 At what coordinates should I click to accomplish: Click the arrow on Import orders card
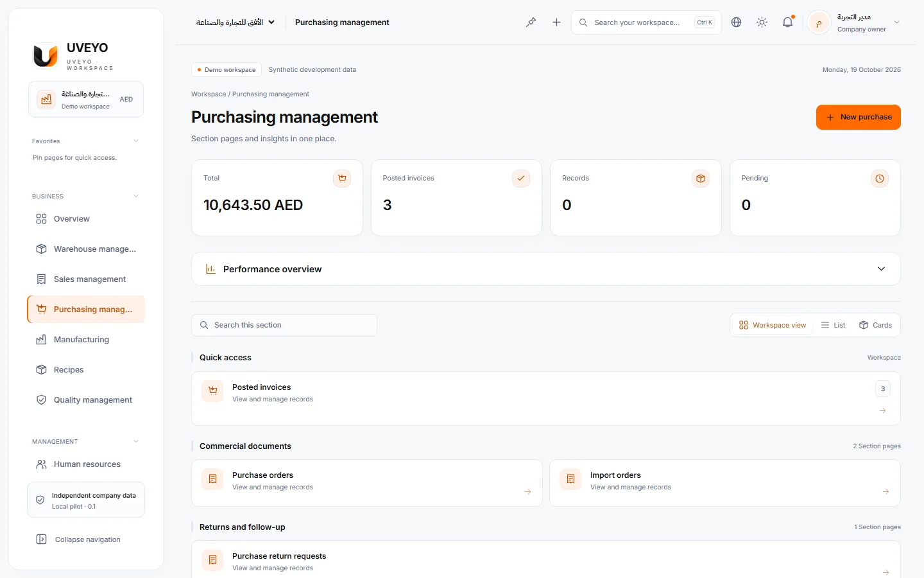(x=886, y=492)
